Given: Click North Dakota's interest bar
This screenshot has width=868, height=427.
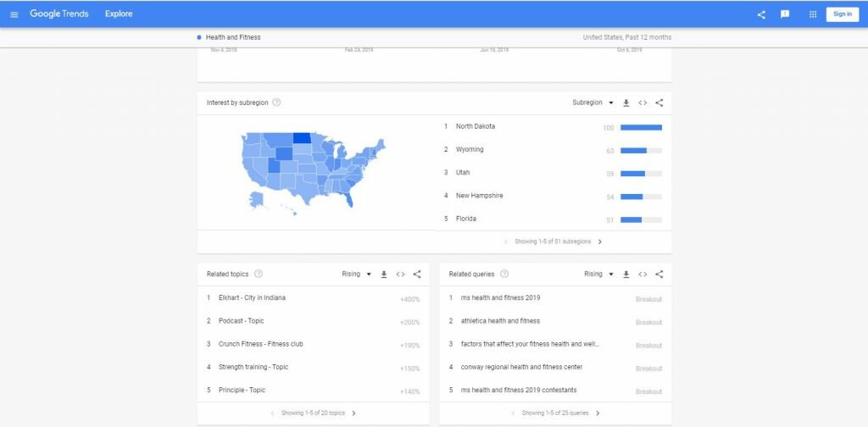Looking at the screenshot, I should point(641,127).
